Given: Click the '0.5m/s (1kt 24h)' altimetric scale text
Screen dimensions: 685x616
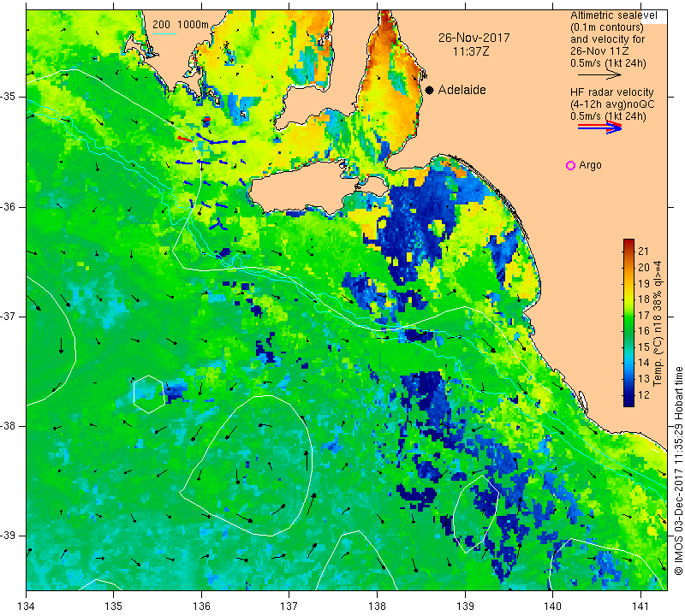Looking at the screenshot, I should point(608,63).
